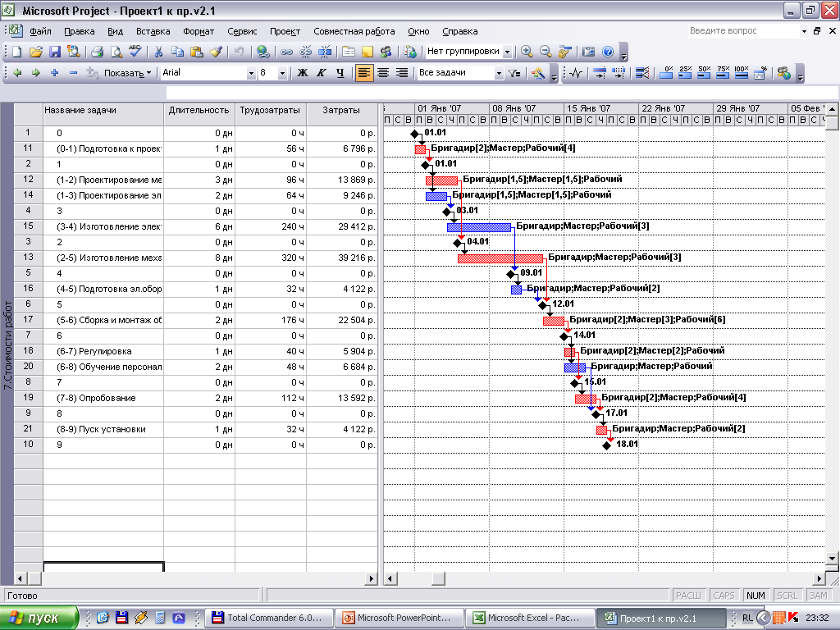Hide subtasks with the blue minus icon
The width and height of the screenshot is (840, 630).
(73, 72)
